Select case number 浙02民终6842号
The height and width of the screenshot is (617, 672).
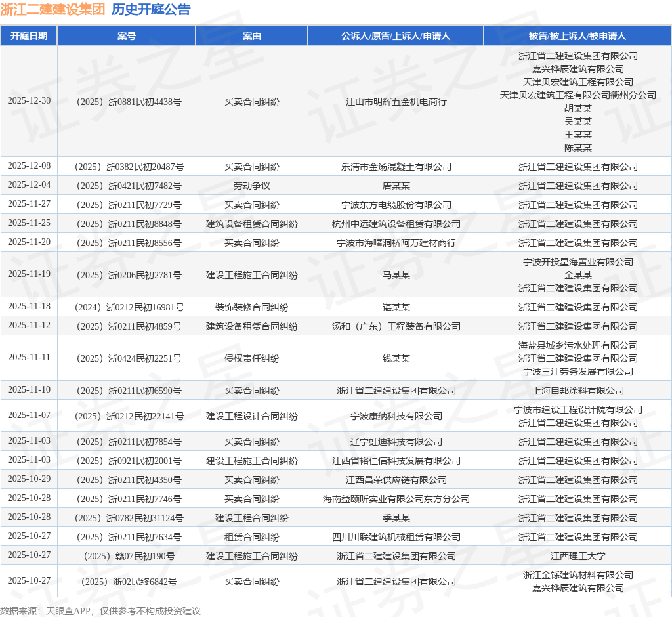[x=129, y=582]
